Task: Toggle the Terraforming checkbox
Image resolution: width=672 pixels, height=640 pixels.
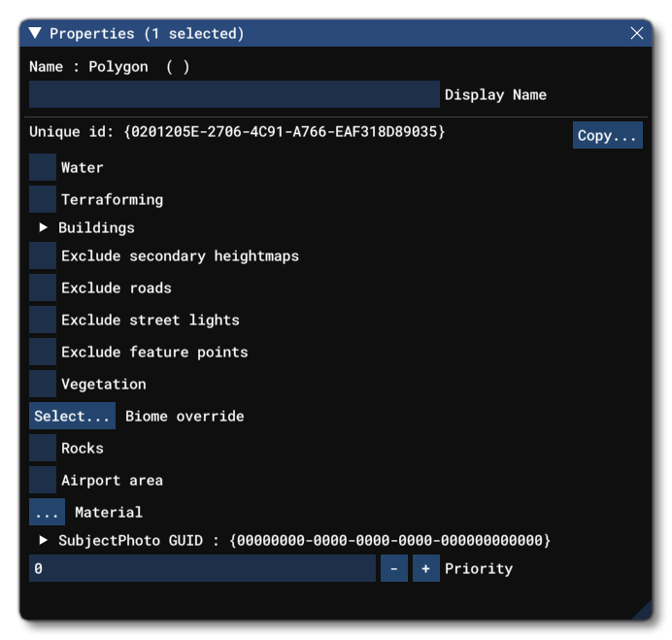Action: tap(43, 199)
